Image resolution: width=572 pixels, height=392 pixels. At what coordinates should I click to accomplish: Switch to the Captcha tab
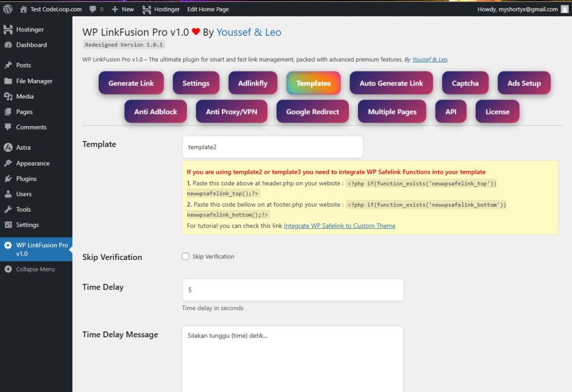465,83
